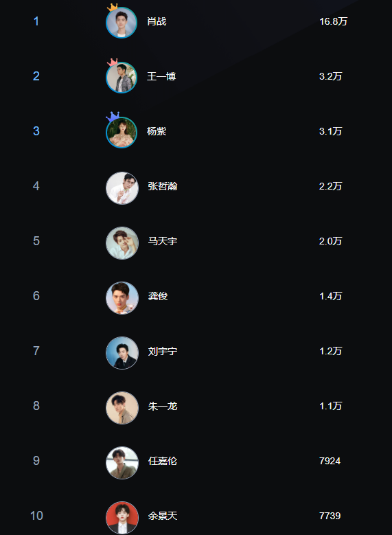Open the rank 2 avatar with pink crown
The width and height of the screenshot is (392, 535).
122,78
